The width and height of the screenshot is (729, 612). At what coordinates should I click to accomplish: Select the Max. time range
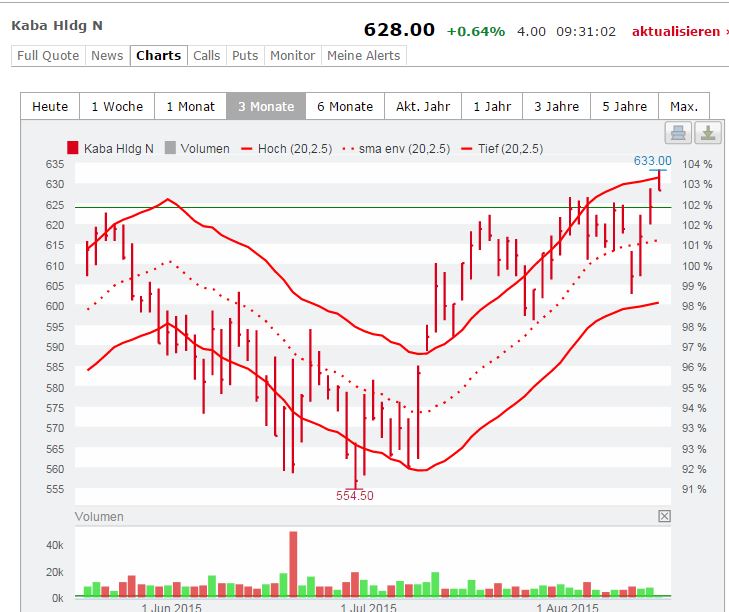(684, 107)
